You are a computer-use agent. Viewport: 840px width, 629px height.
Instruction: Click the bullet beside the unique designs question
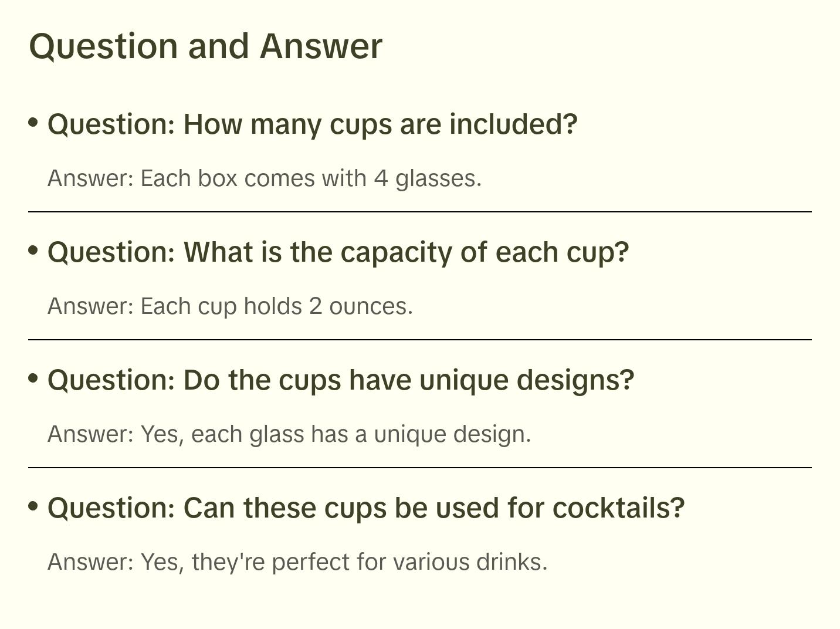(x=33, y=378)
